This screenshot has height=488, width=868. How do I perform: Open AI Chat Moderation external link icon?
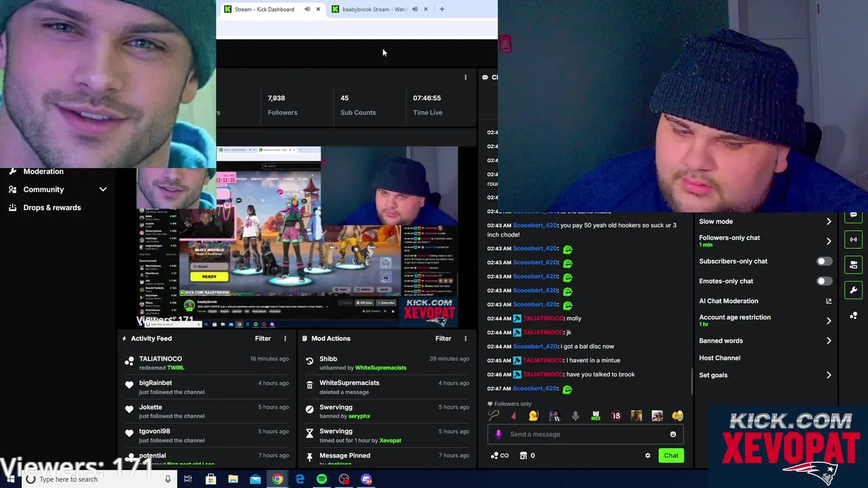(828, 301)
